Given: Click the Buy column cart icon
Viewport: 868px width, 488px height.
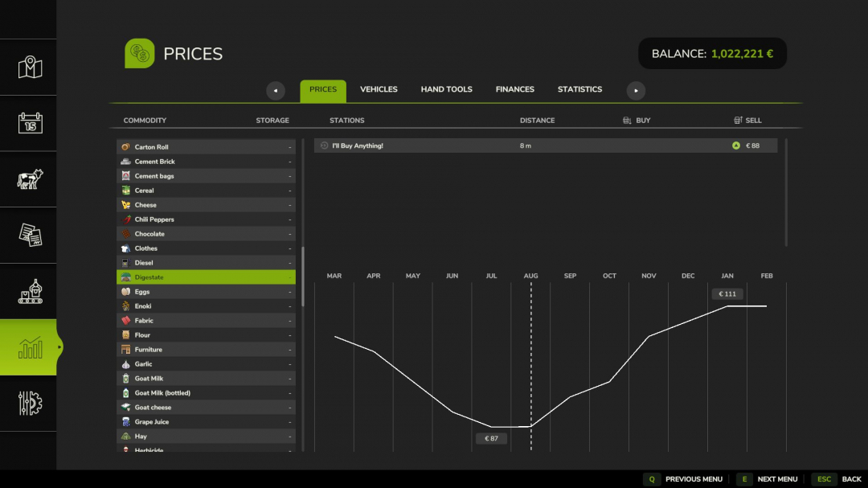Looking at the screenshot, I should (x=626, y=120).
